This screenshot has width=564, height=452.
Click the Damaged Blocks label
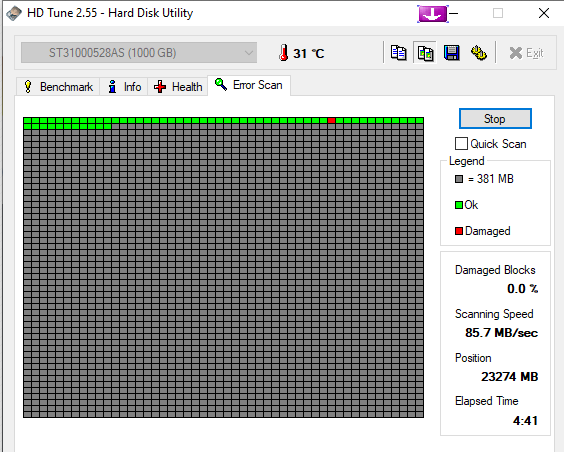coord(495,270)
